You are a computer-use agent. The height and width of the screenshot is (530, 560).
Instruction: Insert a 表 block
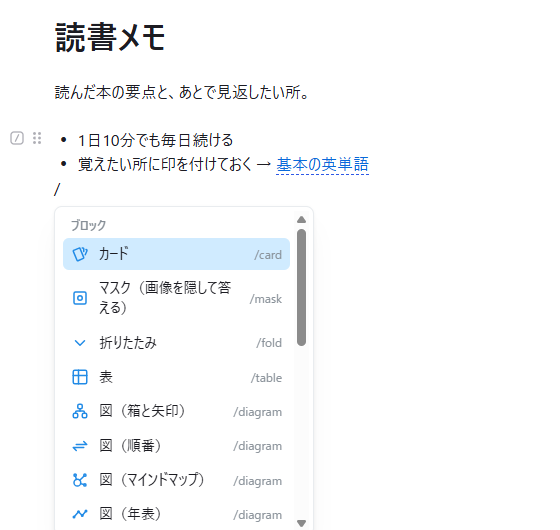pyautogui.click(x=176, y=377)
